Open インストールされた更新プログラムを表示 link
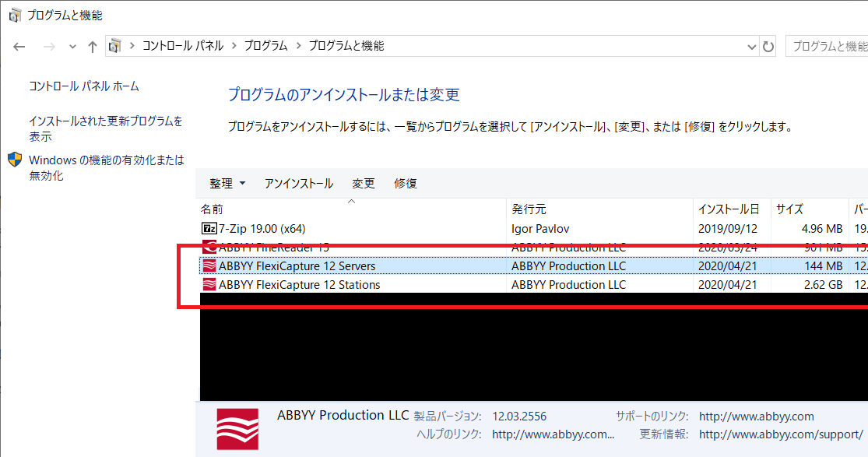The height and width of the screenshot is (457, 868). point(106,128)
